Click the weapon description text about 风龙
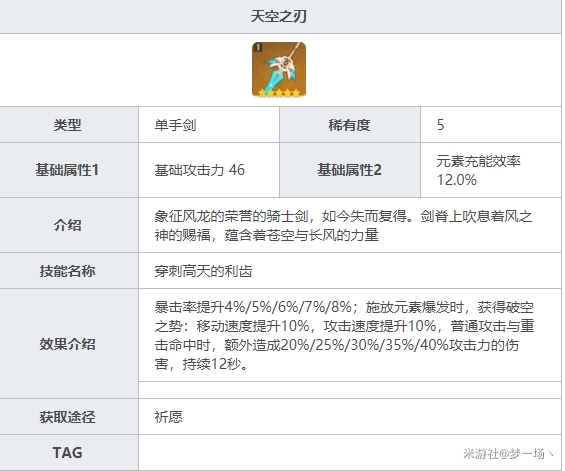Viewport: 565px width, 471px height. click(x=343, y=226)
